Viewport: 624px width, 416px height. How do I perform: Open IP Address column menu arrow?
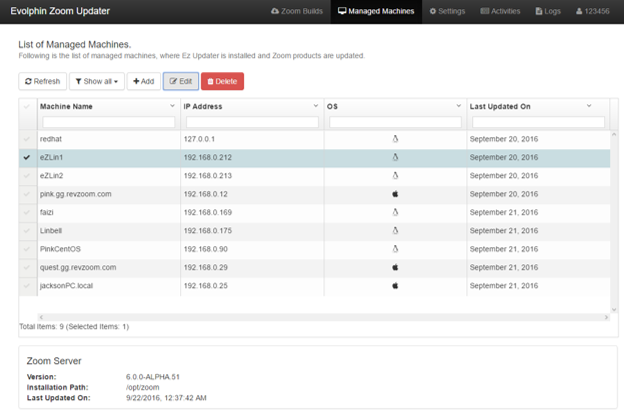[316, 106]
